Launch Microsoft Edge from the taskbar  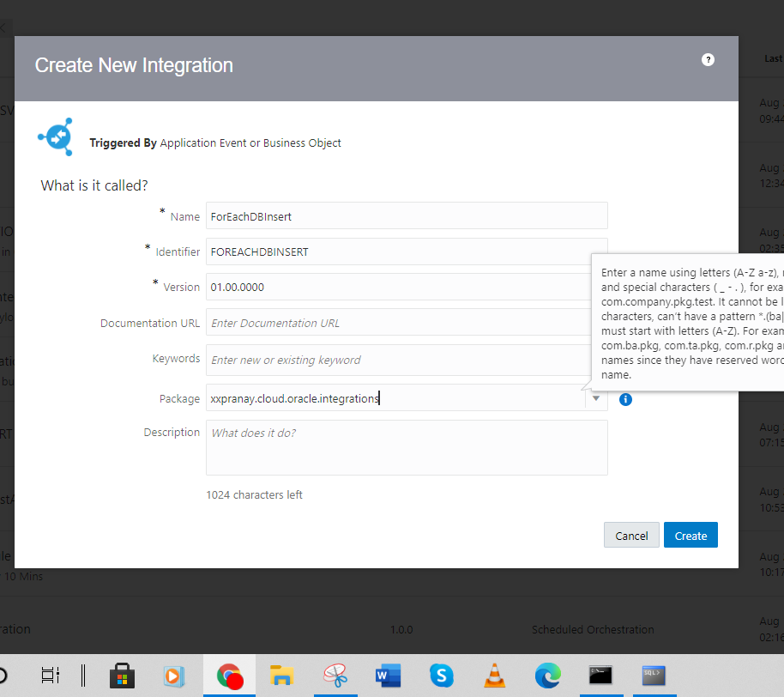547,676
